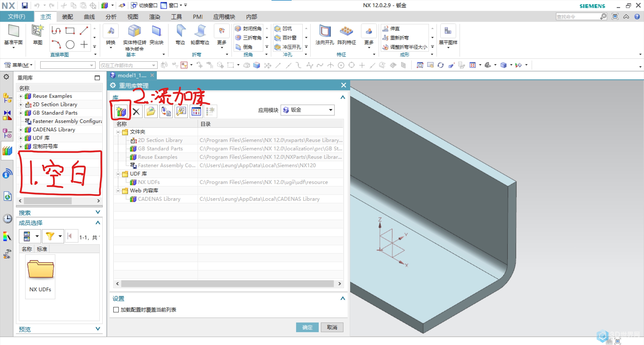Switch to the 分析 ribbon tab
Viewport: 644px width, 345px height.
111,17
